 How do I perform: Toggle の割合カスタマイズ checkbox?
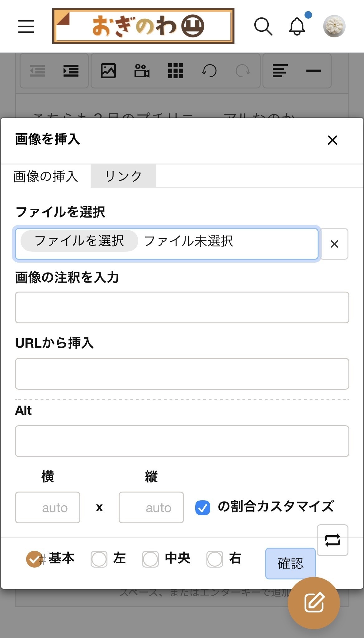(202, 507)
